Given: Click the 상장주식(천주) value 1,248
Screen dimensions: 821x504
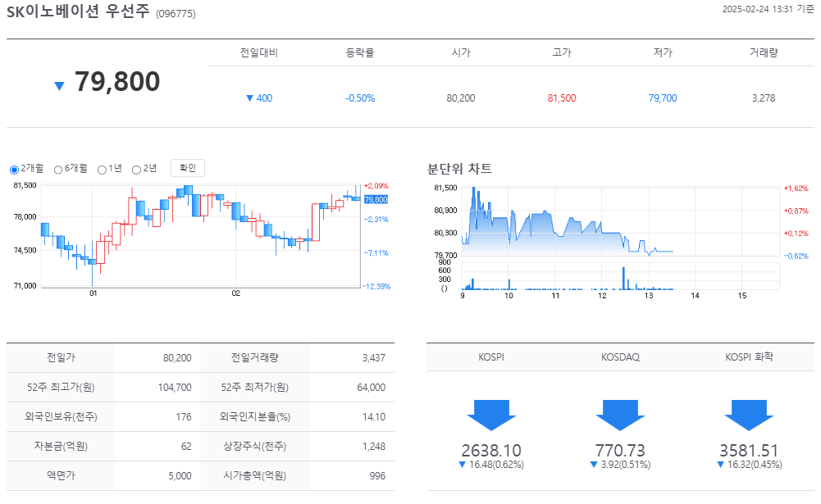Looking at the screenshot, I should point(374,447).
